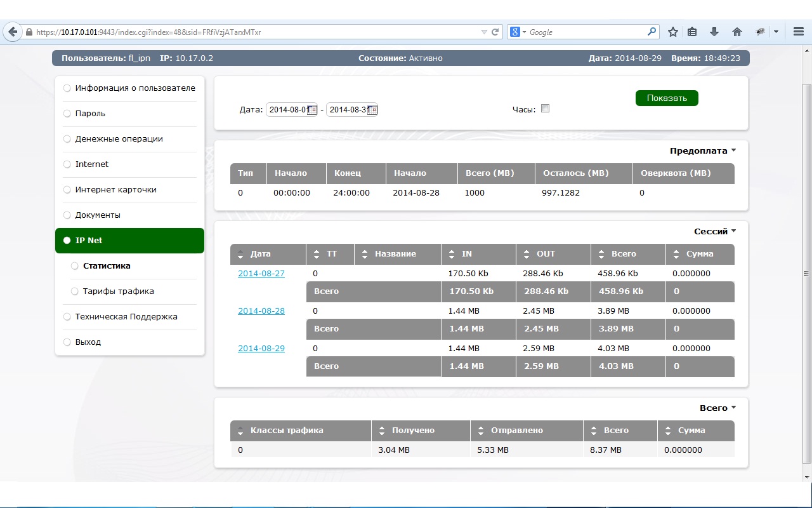Open the bookmarks list icon

pyautogui.click(x=692, y=32)
